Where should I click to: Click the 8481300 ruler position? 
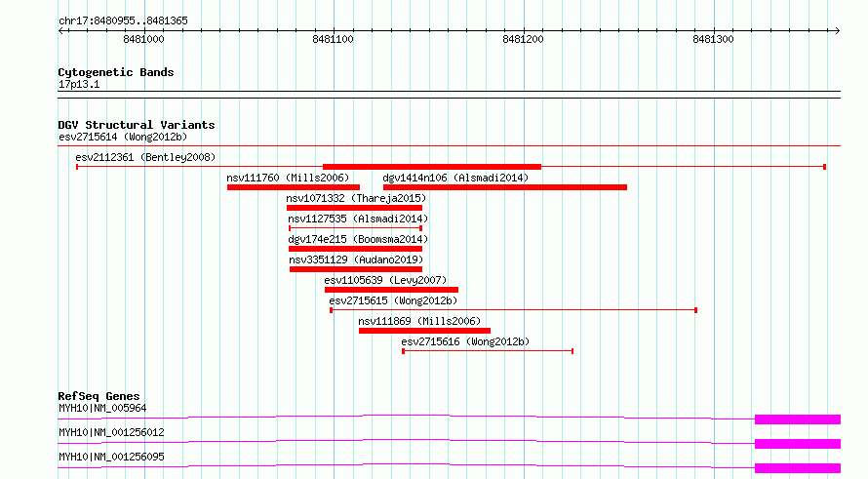(x=713, y=39)
